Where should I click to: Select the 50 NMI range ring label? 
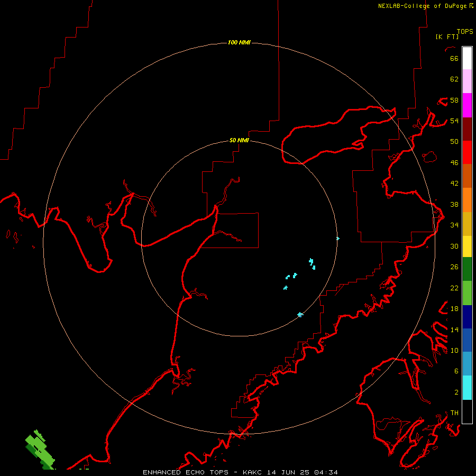coord(239,140)
